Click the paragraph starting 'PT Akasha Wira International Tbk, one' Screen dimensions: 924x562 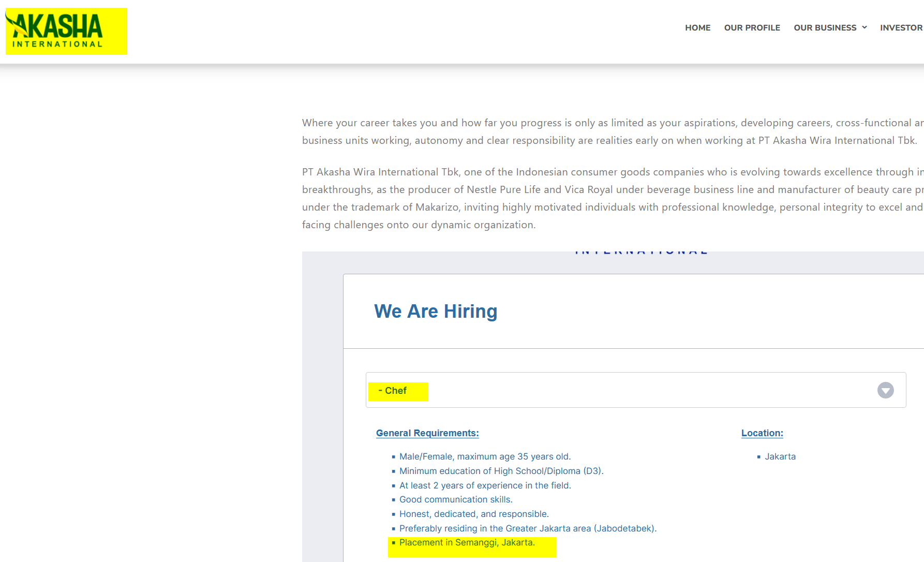(613, 198)
